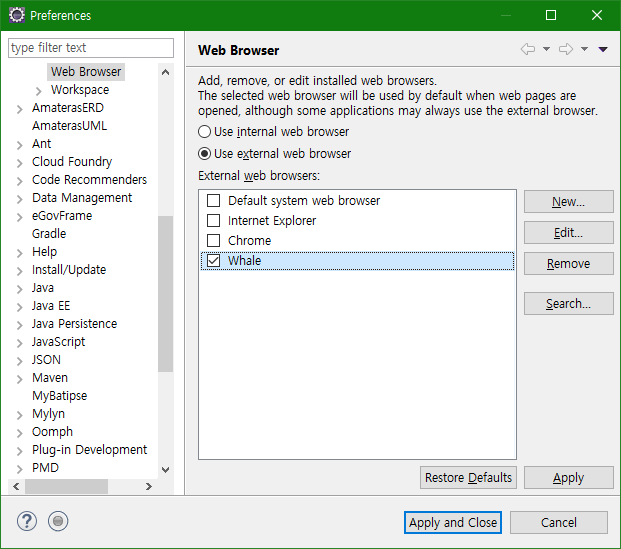The width and height of the screenshot is (621, 549).
Task: Expand the Java EE node
Action: (20, 307)
